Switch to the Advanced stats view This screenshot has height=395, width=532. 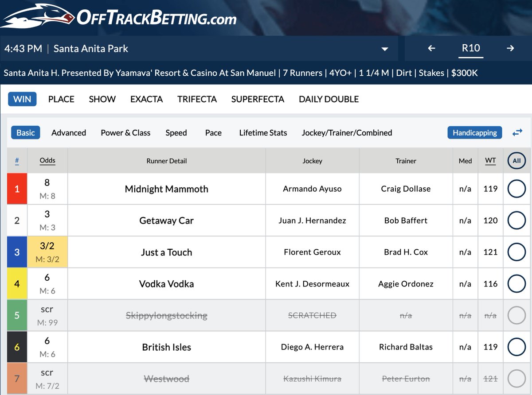pos(69,132)
